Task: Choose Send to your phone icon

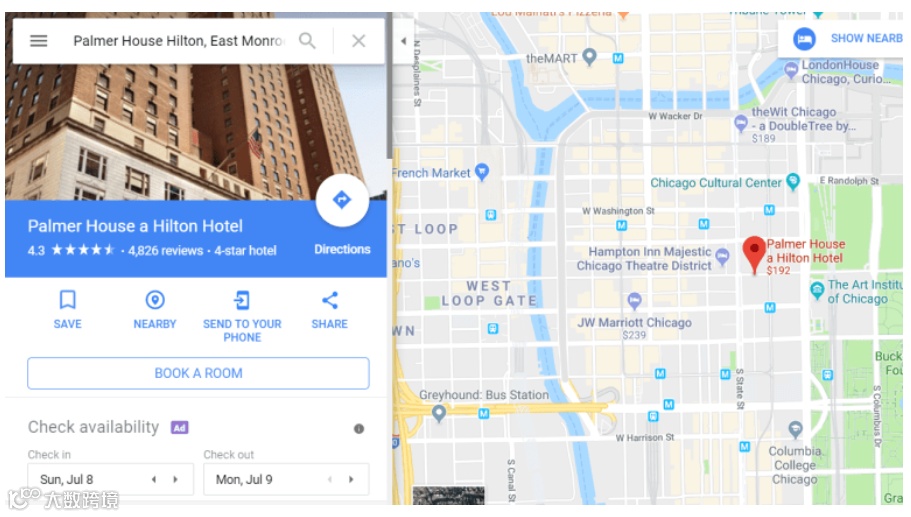Action: click(242, 300)
